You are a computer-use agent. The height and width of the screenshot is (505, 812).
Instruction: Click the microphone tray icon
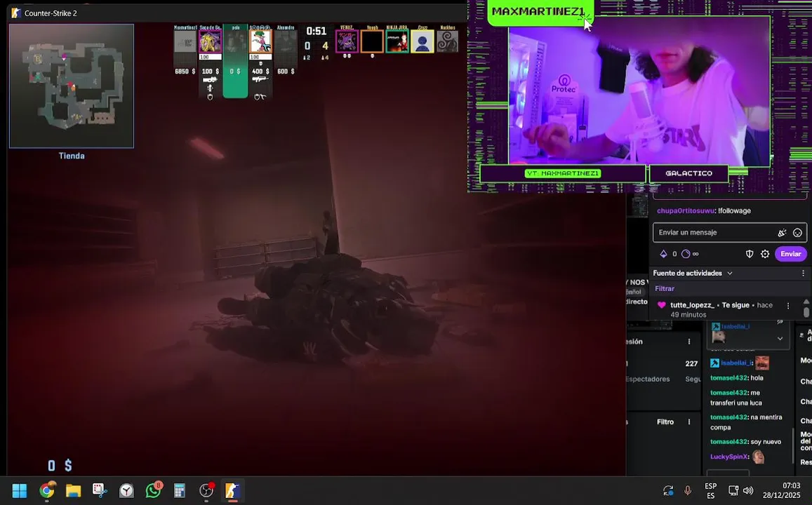(688, 490)
